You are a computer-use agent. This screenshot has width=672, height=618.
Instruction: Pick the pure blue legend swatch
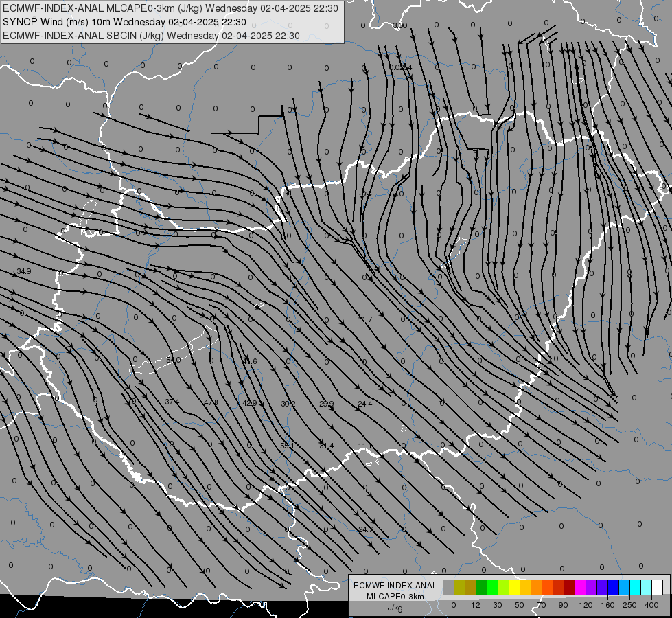(613, 587)
